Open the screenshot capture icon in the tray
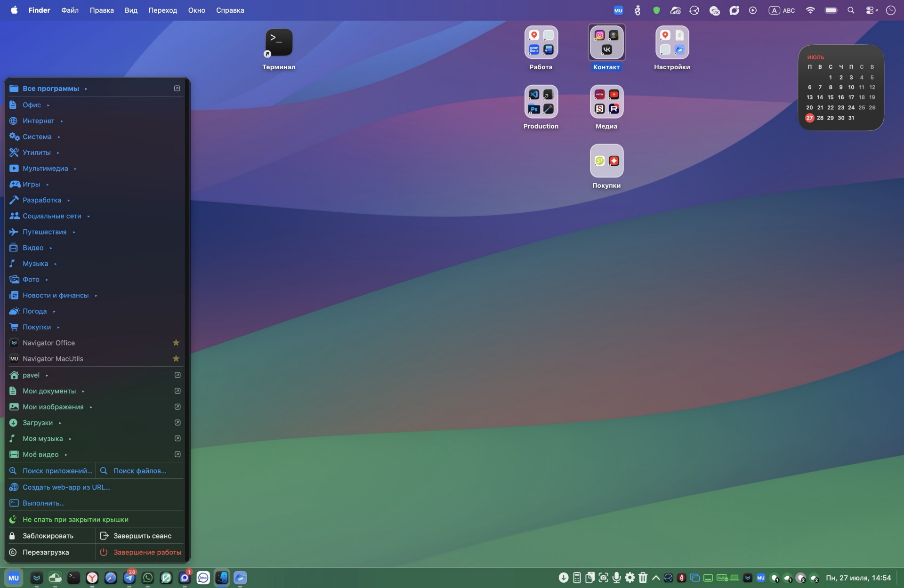 click(x=603, y=578)
